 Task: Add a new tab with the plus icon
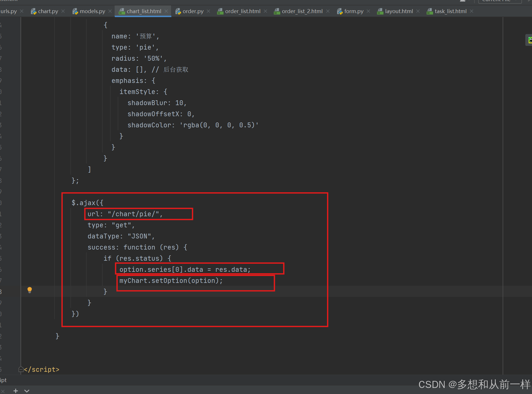[16, 391]
